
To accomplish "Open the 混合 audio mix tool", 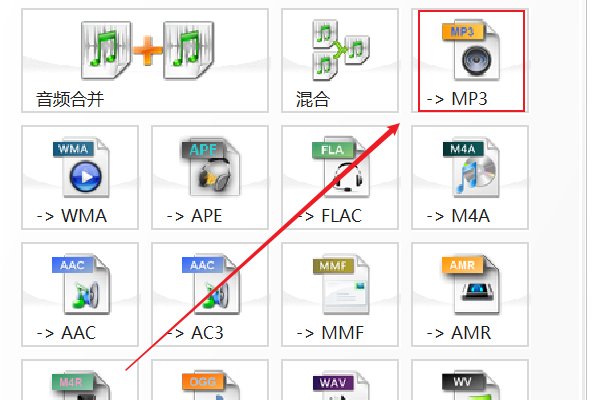I will tap(340, 60).
